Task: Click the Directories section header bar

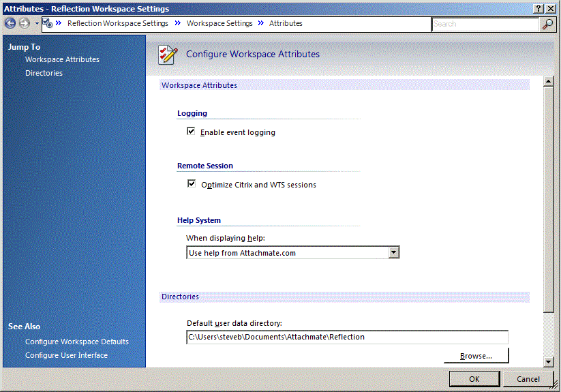Action: tap(344, 297)
